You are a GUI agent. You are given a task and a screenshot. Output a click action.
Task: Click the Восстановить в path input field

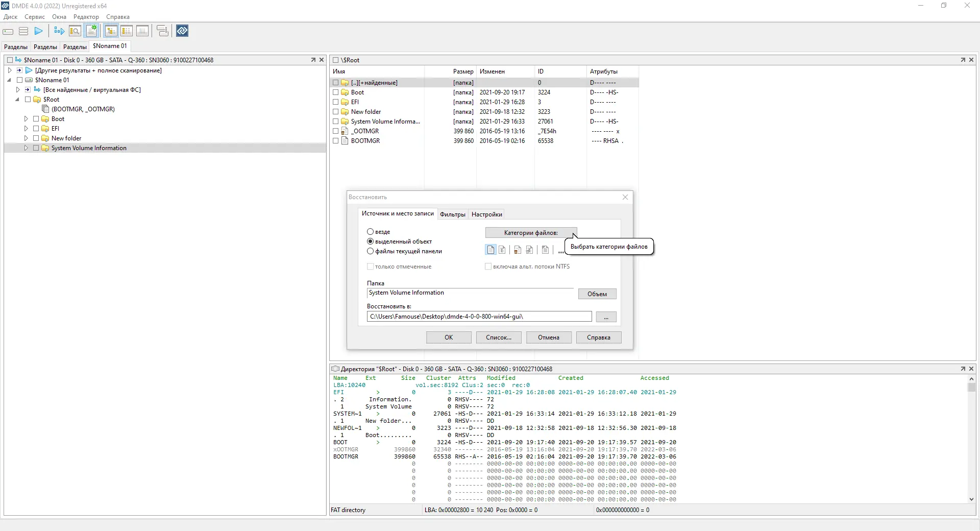point(479,317)
